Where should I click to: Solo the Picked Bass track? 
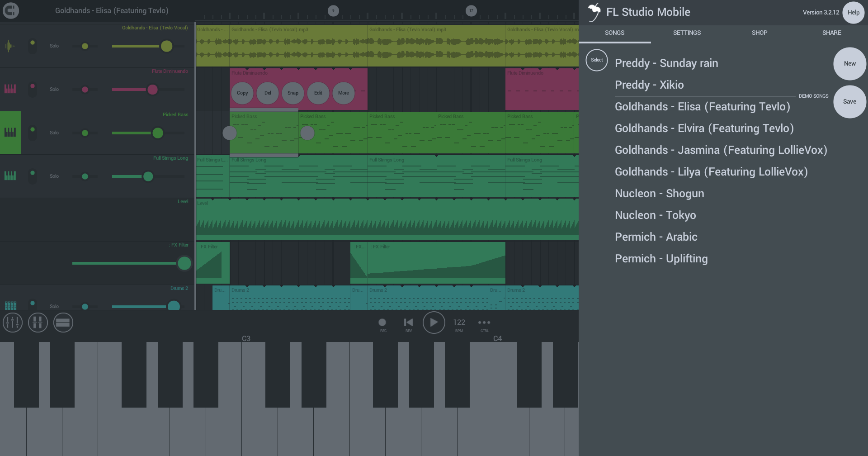(54, 133)
